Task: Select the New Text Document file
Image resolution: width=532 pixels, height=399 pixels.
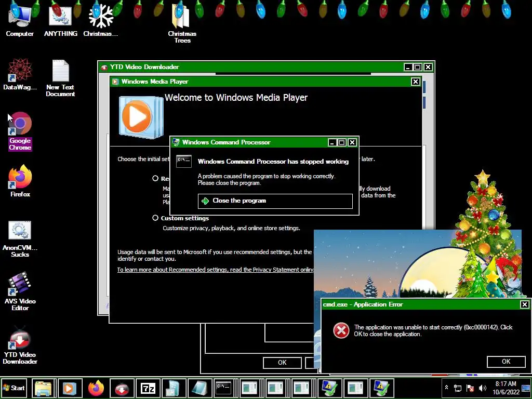Action: click(x=60, y=78)
